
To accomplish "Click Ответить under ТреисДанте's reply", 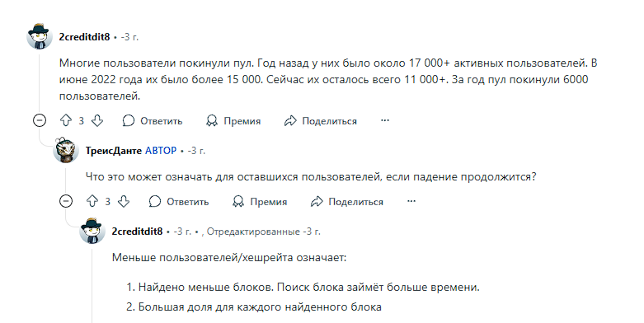I will pos(179,202).
